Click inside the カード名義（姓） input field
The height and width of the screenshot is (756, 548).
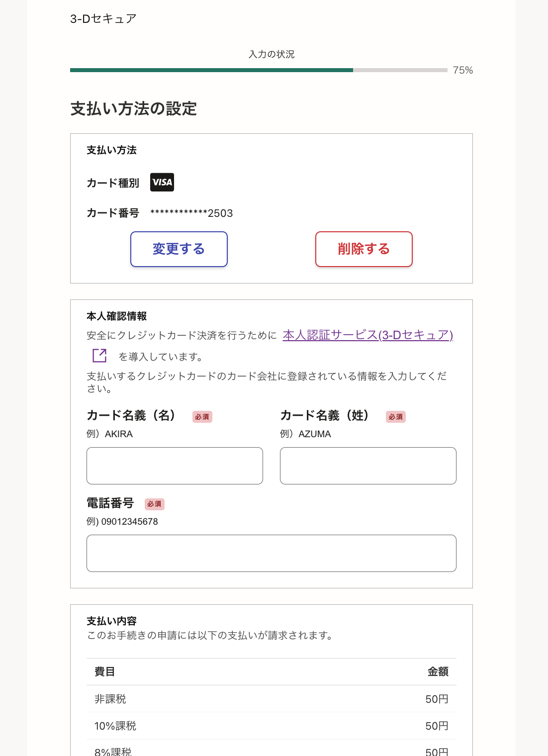[x=368, y=466]
